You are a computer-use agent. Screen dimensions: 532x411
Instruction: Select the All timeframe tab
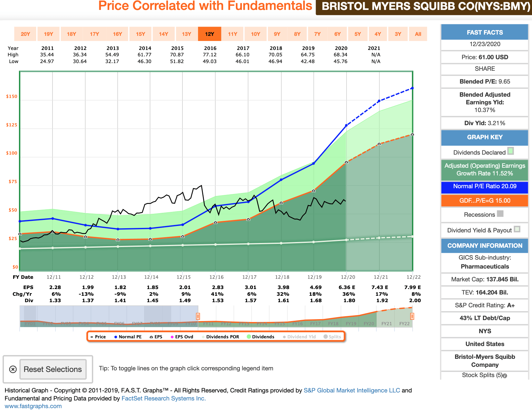418,34
